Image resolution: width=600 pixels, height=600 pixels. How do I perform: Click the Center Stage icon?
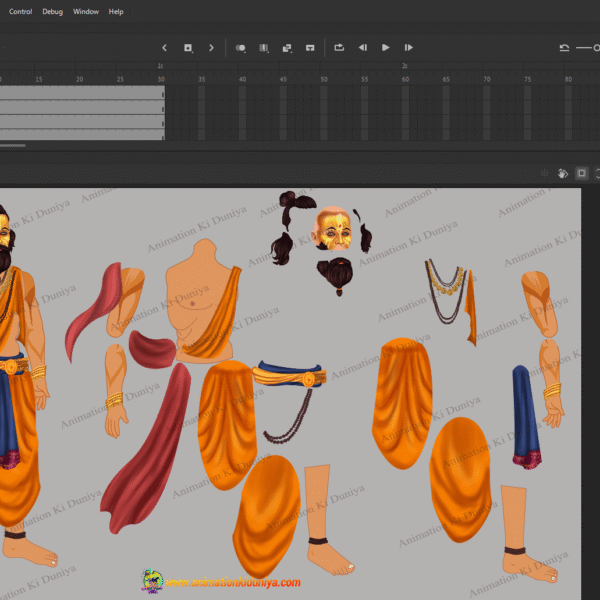click(544, 173)
